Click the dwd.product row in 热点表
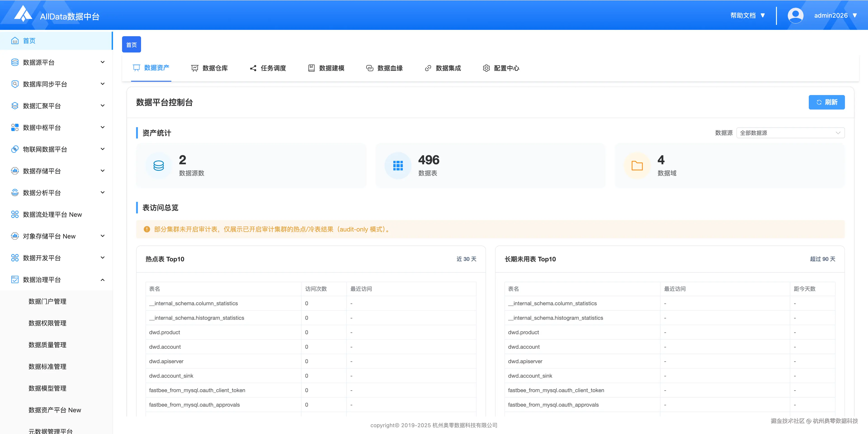868x434 pixels. pos(165,332)
